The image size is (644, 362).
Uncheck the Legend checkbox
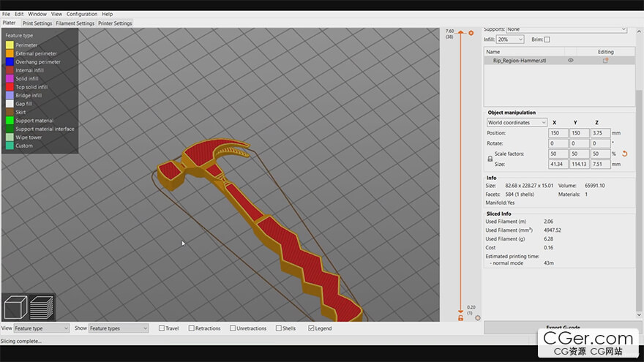[x=311, y=328]
